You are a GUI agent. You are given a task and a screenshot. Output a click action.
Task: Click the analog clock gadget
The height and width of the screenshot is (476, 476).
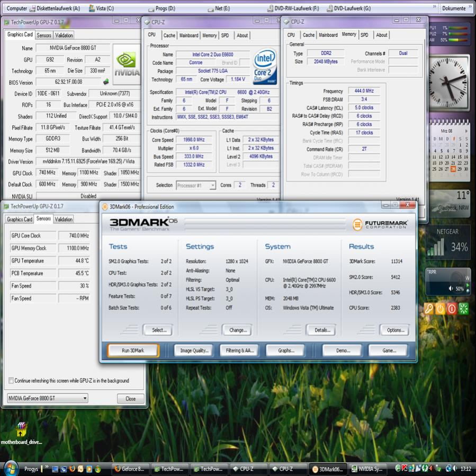point(448,83)
